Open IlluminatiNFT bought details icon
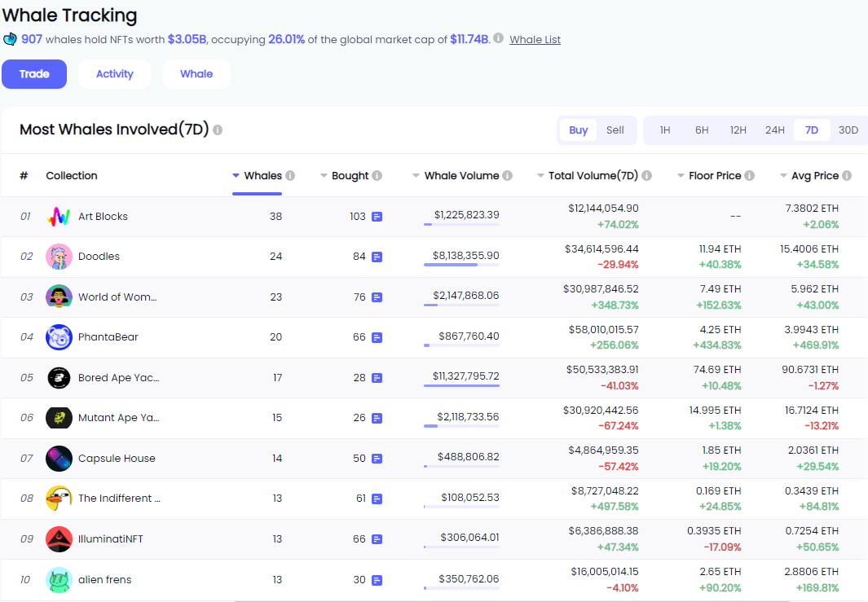 click(377, 539)
